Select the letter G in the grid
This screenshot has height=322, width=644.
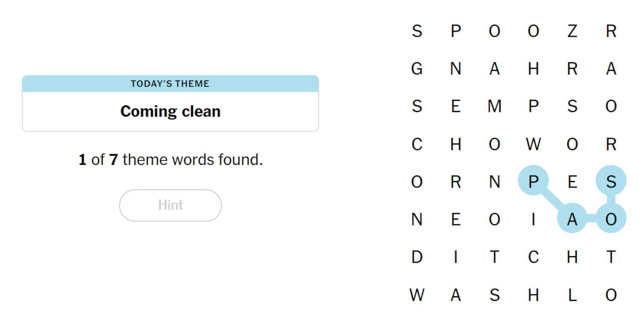tap(417, 69)
